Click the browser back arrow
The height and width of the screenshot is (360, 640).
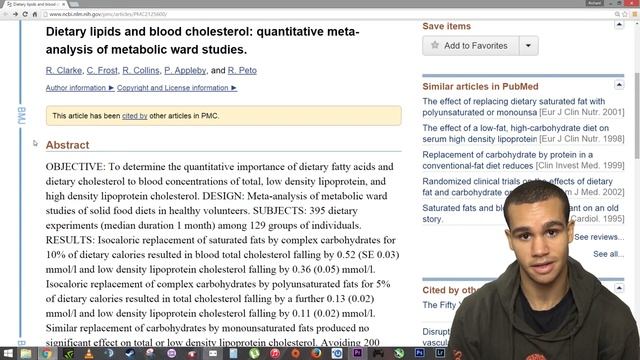[x=5, y=14]
